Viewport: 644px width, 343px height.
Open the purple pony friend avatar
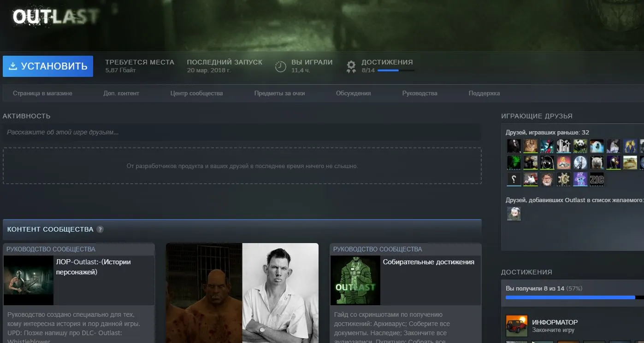(580, 179)
